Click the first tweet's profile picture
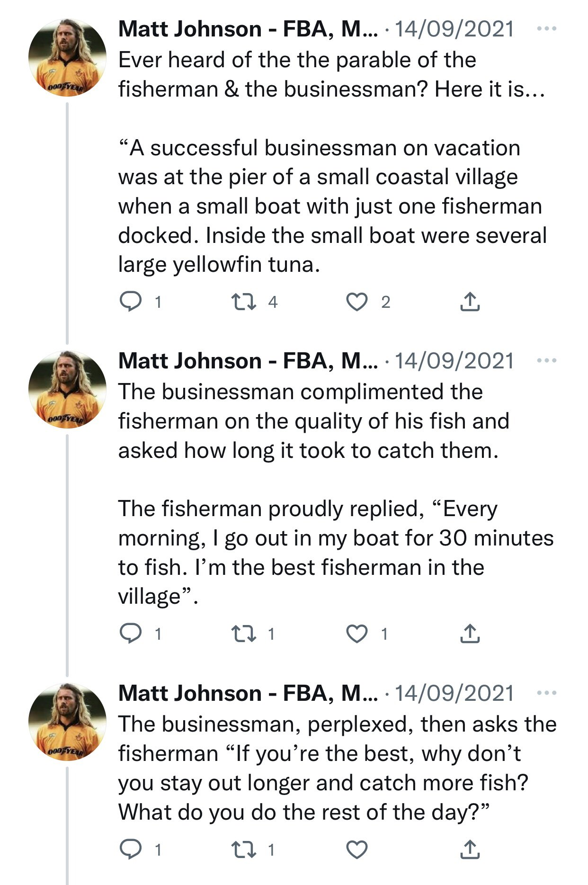This screenshot has height=885, width=588. tap(67, 58)
